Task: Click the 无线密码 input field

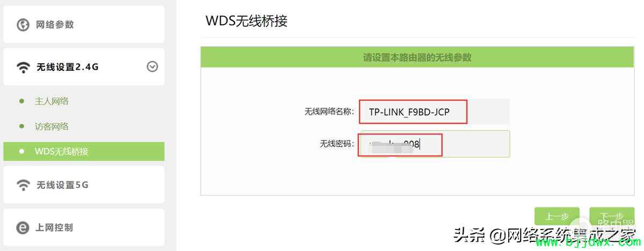Action: click(x=435, y=144)
